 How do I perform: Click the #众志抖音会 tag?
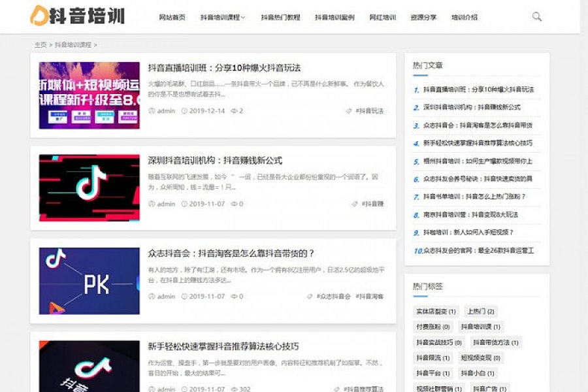coord(333,297)
